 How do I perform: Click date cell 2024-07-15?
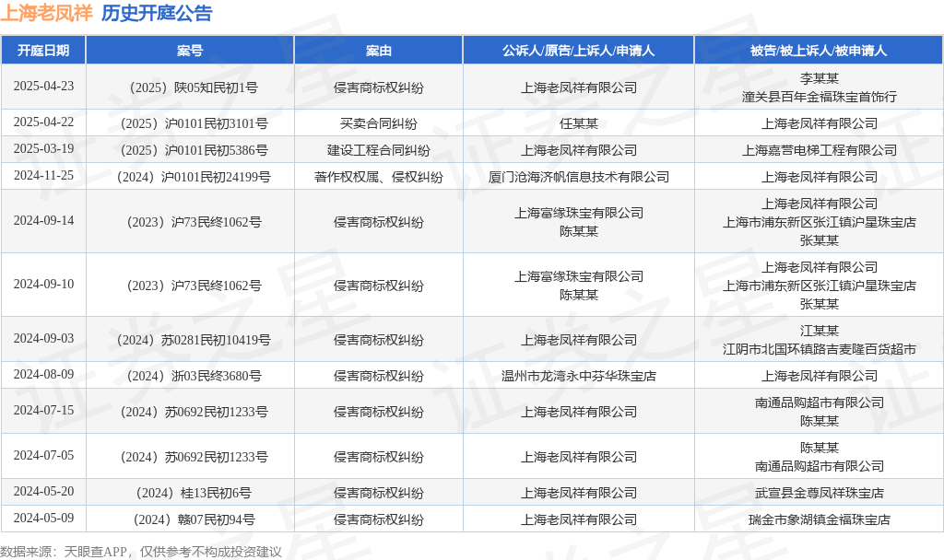43,410
